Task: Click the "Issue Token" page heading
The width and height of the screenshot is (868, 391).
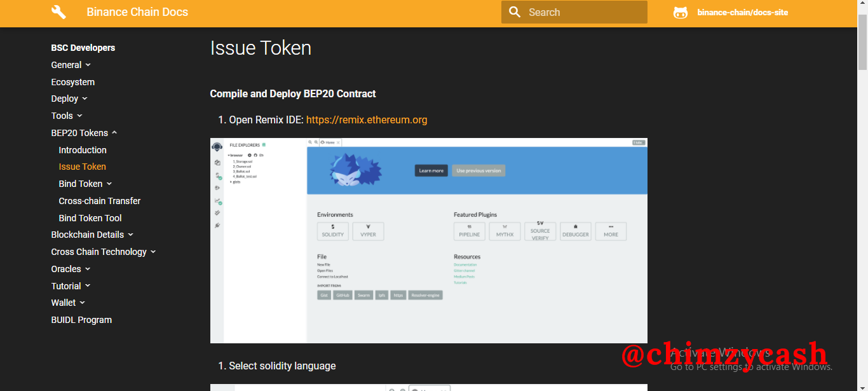Action: tap(261, 48)
